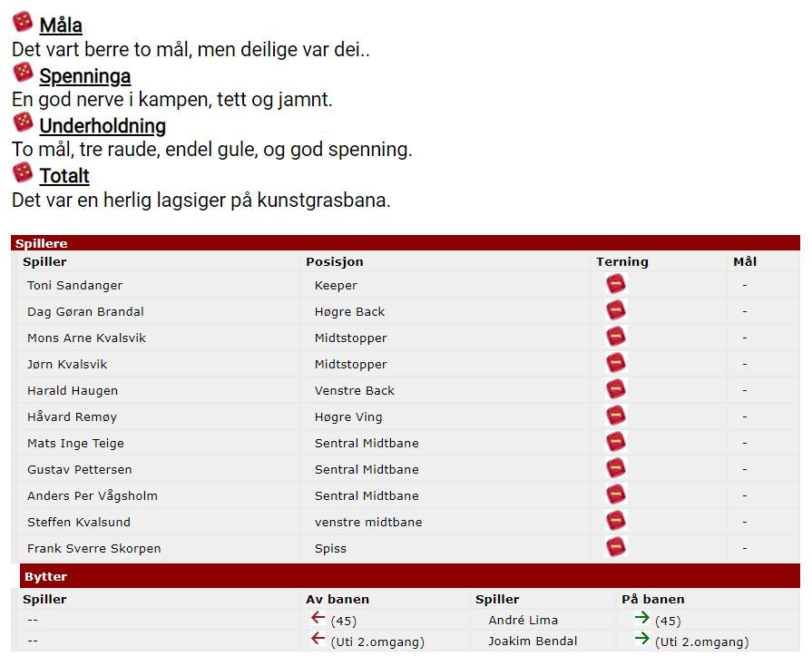Open the Måla heading link
Screen dimensions: 812x666
click(61, 26)
